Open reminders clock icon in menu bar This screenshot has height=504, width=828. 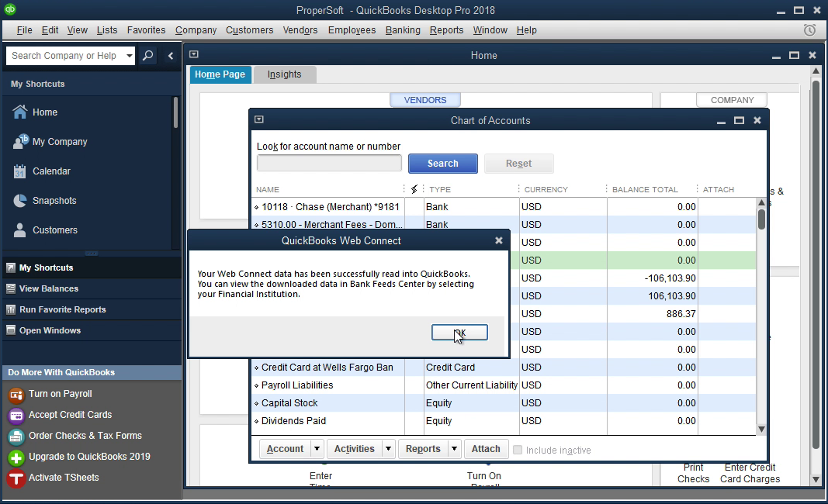[809, 30]
